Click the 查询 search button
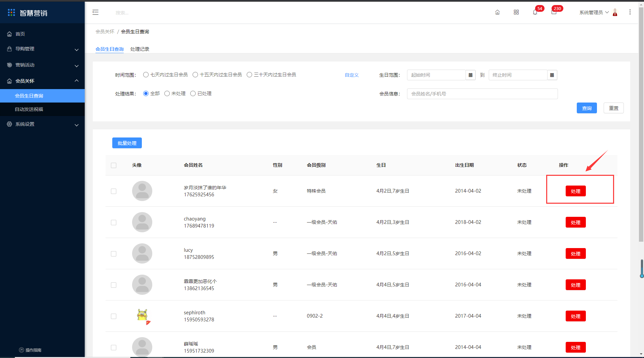 point(587,108)
